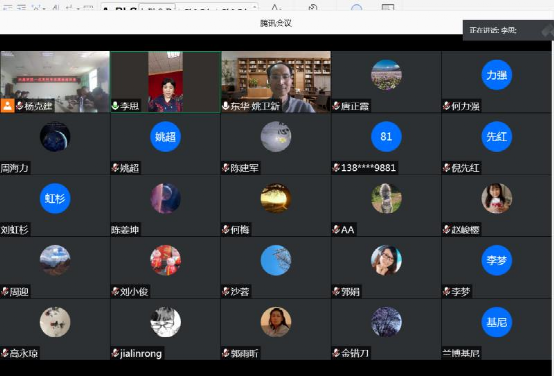The height and width of the screenshot is (376, 554).
Task: Select 周海力's earth avatar picture
Action: coord(55,137)
